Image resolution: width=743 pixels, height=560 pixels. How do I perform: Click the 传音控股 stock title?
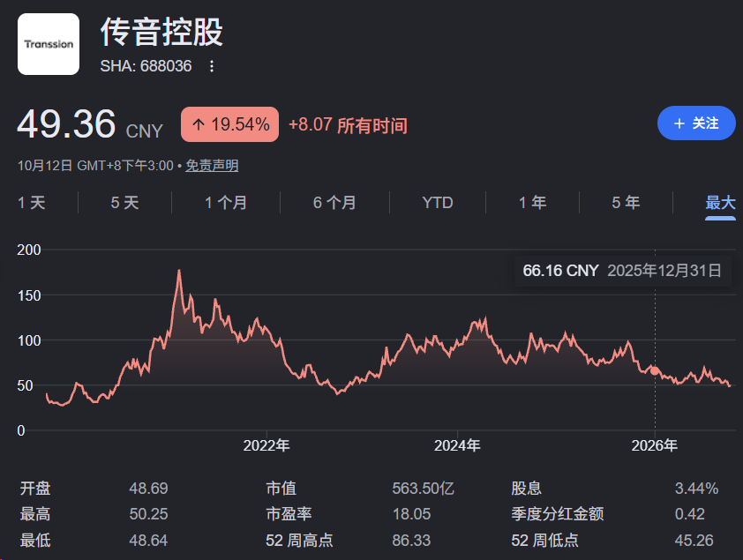pyautogui.click(x=161, y=33)
